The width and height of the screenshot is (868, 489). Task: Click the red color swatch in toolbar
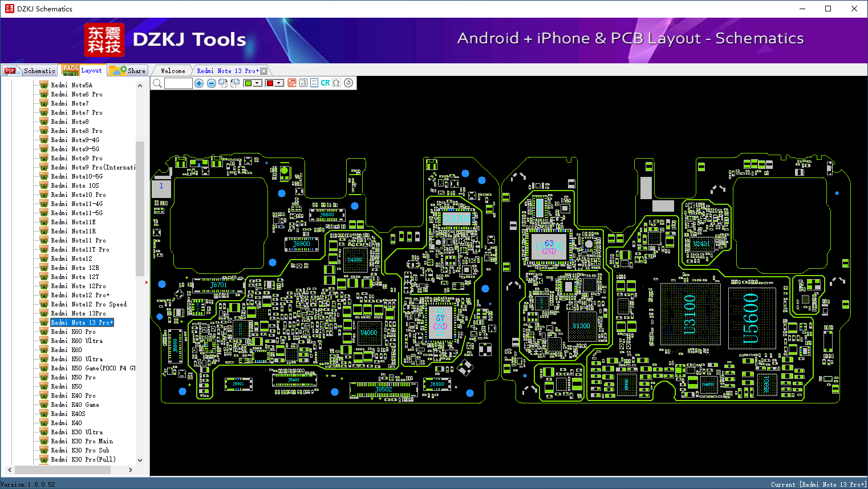(270, 83)
